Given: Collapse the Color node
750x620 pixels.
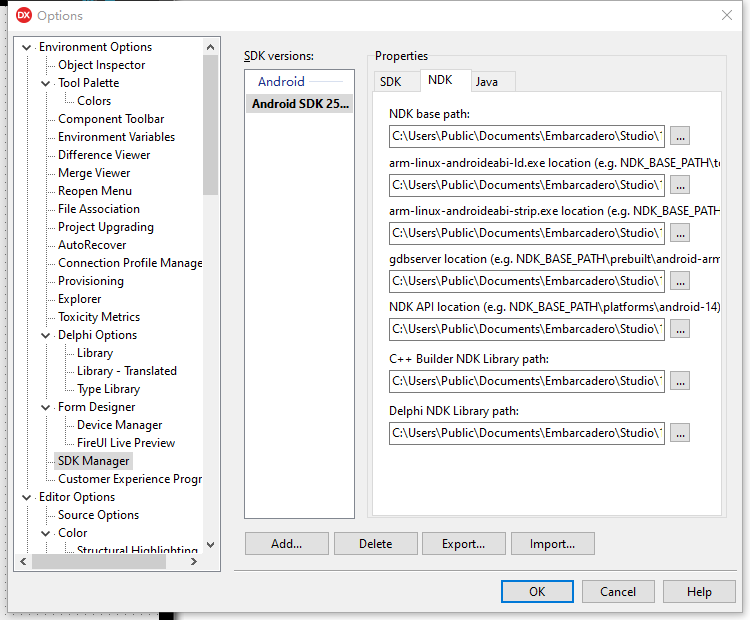Looking at the screenshot, I should pyautogui.click(x=45, y=533).
